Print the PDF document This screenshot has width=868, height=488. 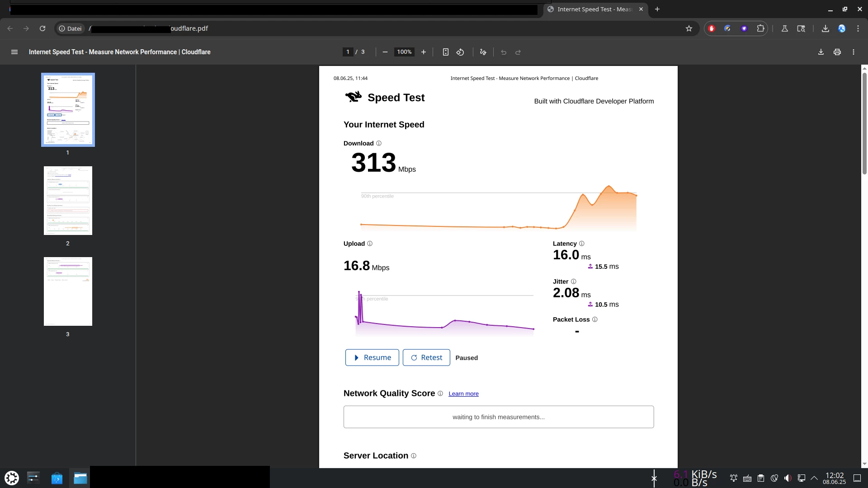(x=837, y=52)
